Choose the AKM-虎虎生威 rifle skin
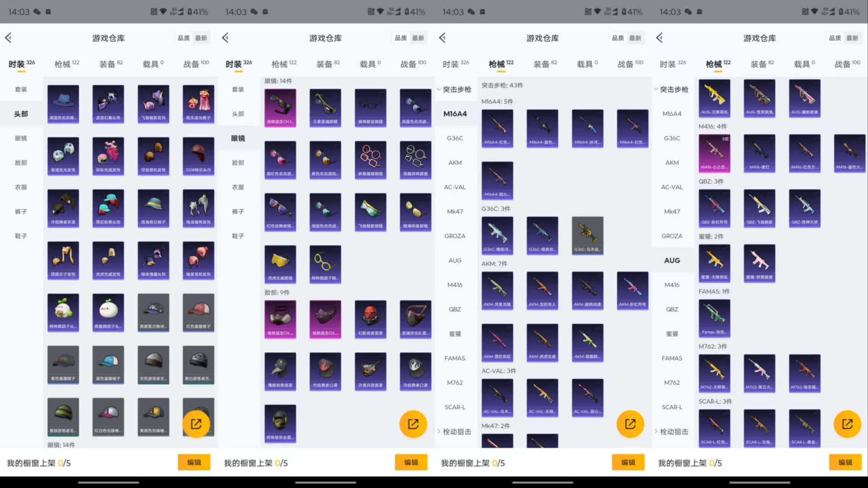 (543, 343)
